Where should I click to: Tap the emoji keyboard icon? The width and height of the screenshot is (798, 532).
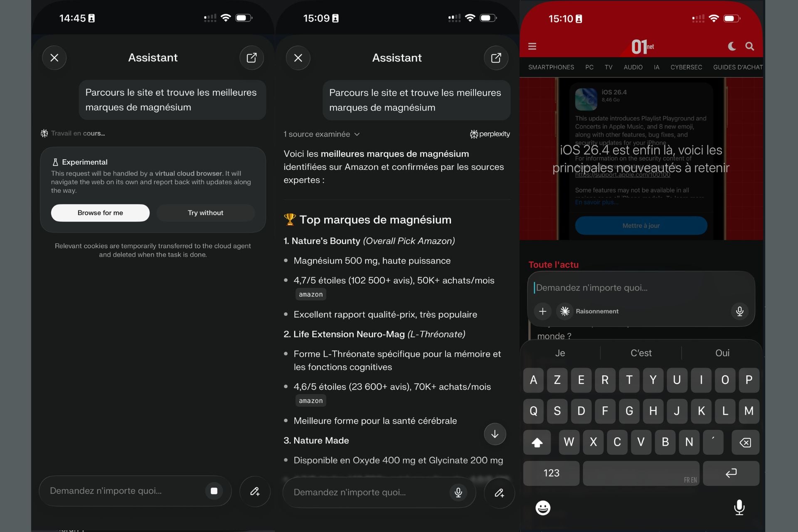tap(543, 507)
